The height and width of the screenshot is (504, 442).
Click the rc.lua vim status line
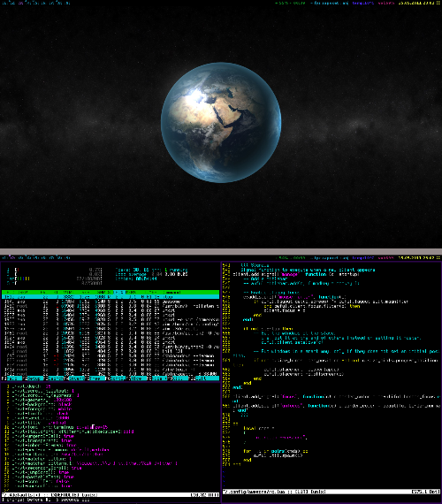pos(331,492)
